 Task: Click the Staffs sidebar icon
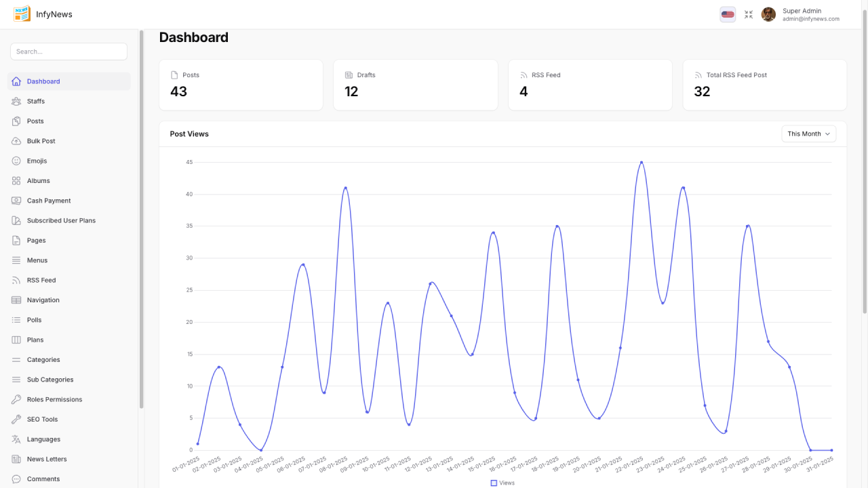tap(16, 101)
